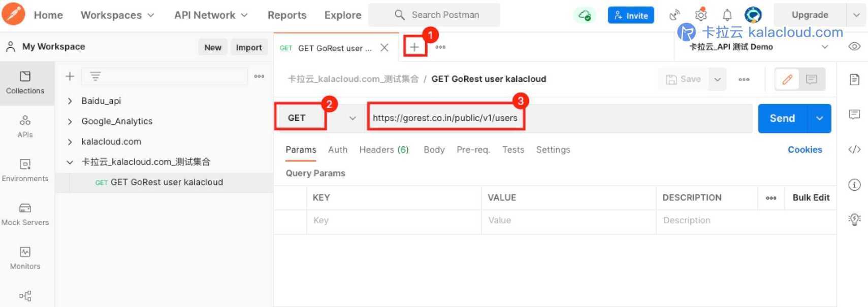Image resolution: width=868 pixels, height=307 pixels.
Task: Open the Send button dropdown arrow
Action: pos(819,118)
